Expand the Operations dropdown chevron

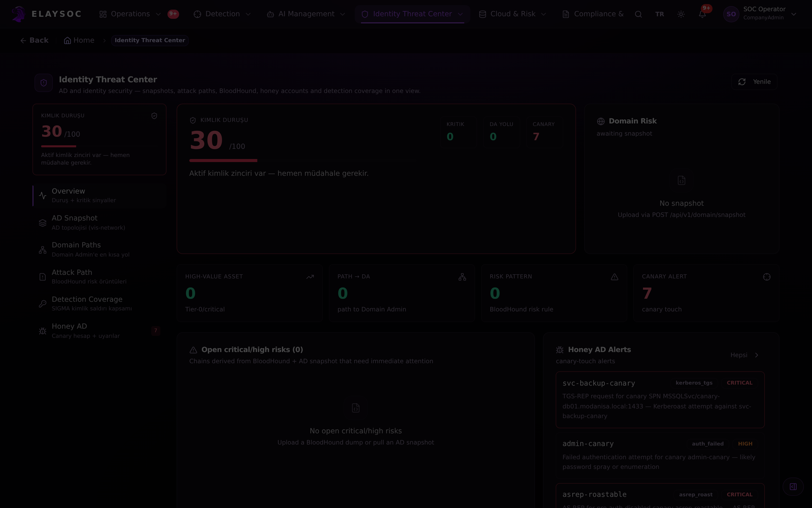coord(158,14)
